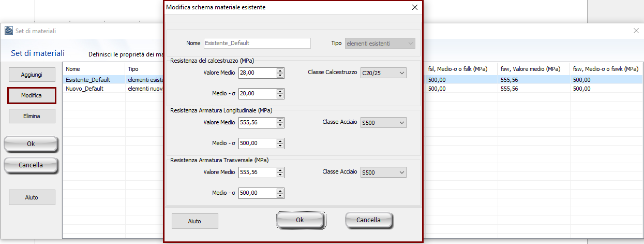Increase concrete Valore Medio with up arrow
The width and height of the screenshot is (644, 244).
tap(280, 70)
